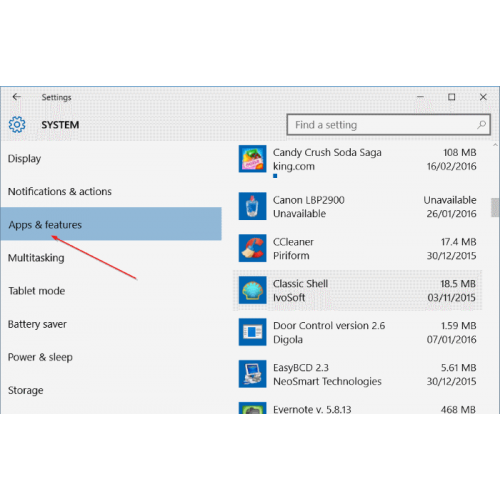Click the Evernote app icon
Viewport: 500px width, 500px height.
click(252, 408)
